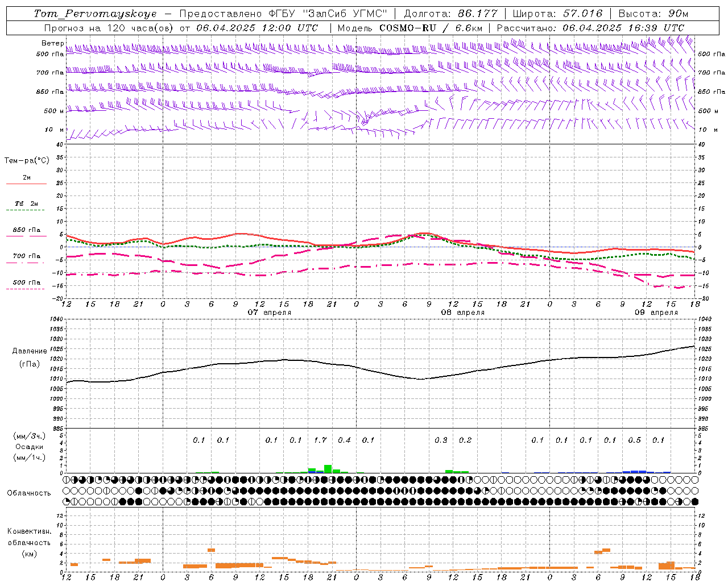Click the Давление pressure panel label
Image resolution: width=728 pixels, height=582 pixels.
point(30,351)
